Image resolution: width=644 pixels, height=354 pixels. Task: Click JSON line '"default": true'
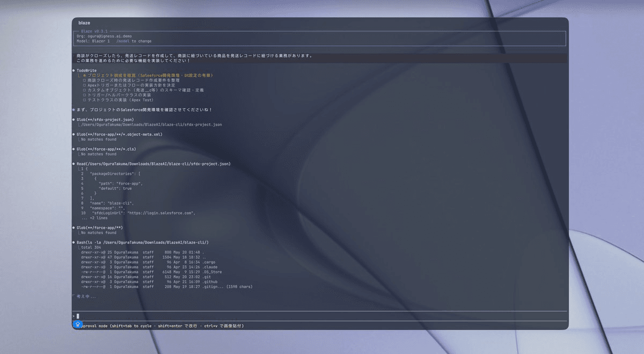tap(115, 189)
